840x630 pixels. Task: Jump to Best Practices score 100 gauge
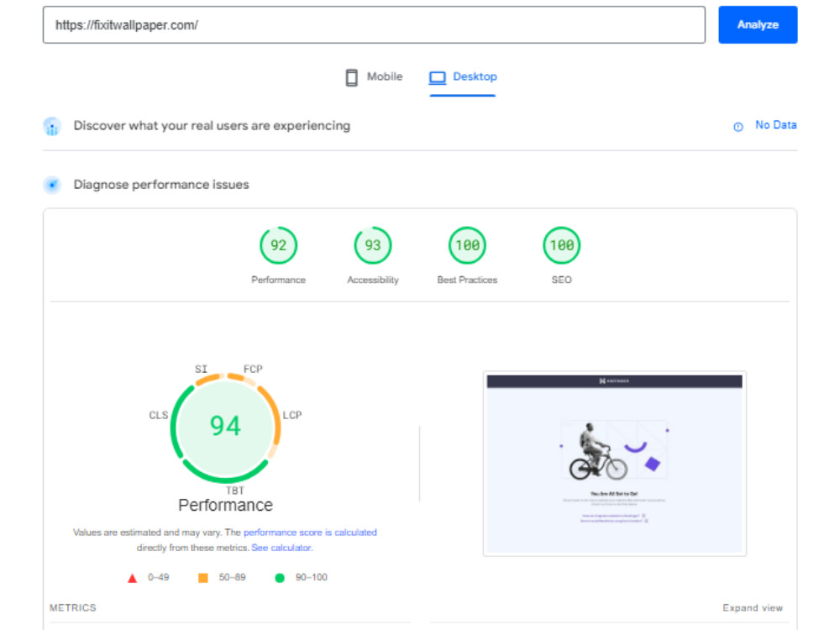(x=467, y=245)
